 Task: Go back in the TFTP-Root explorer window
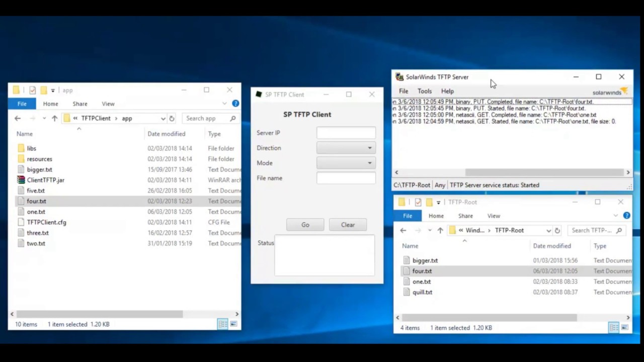coord(403,230)
